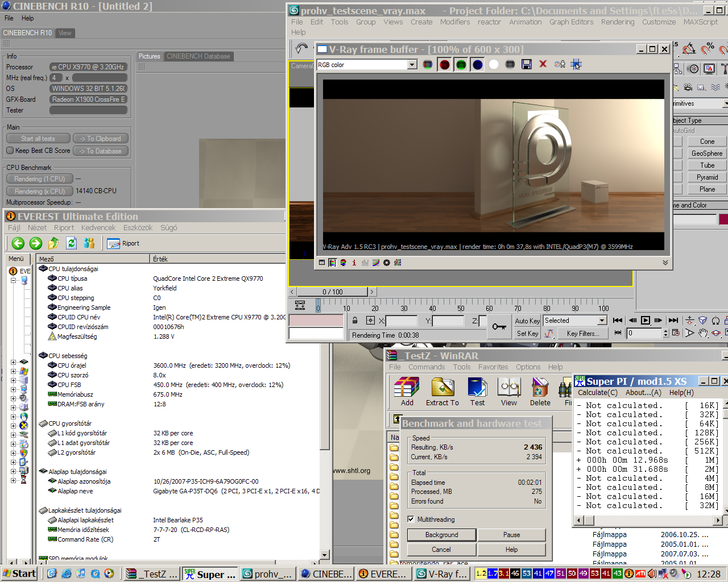Screen dimensions: 728x582
Task: Go up one level with EVEREST folder icon
Action: pyautogui.click(x=53, y=243)
